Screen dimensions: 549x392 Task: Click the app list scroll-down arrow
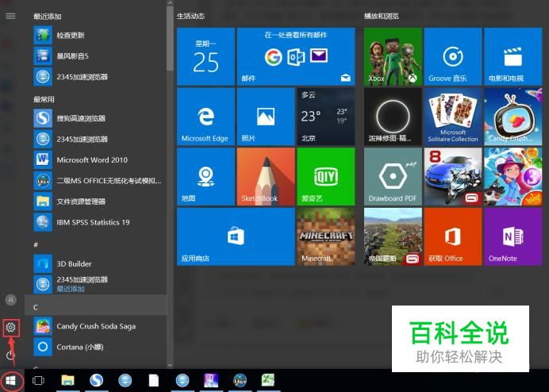tap(170, 365)
